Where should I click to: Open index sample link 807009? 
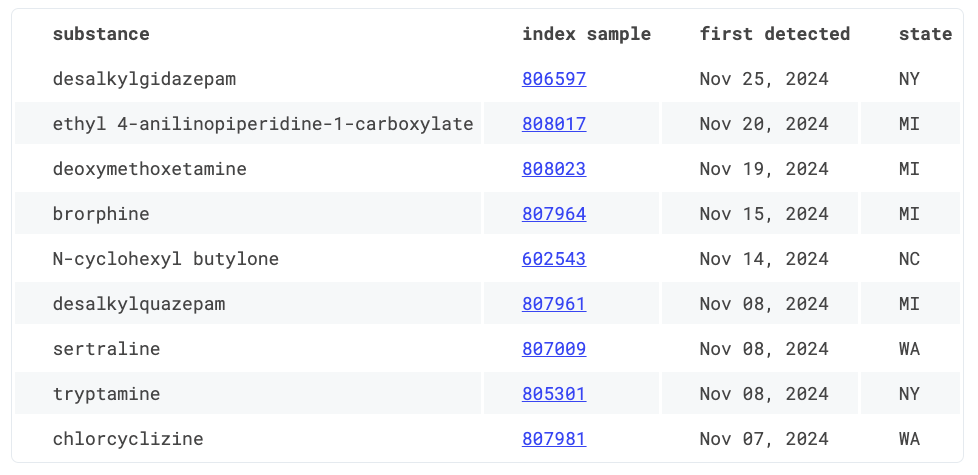pyautogui.click(x=554, y=348)
